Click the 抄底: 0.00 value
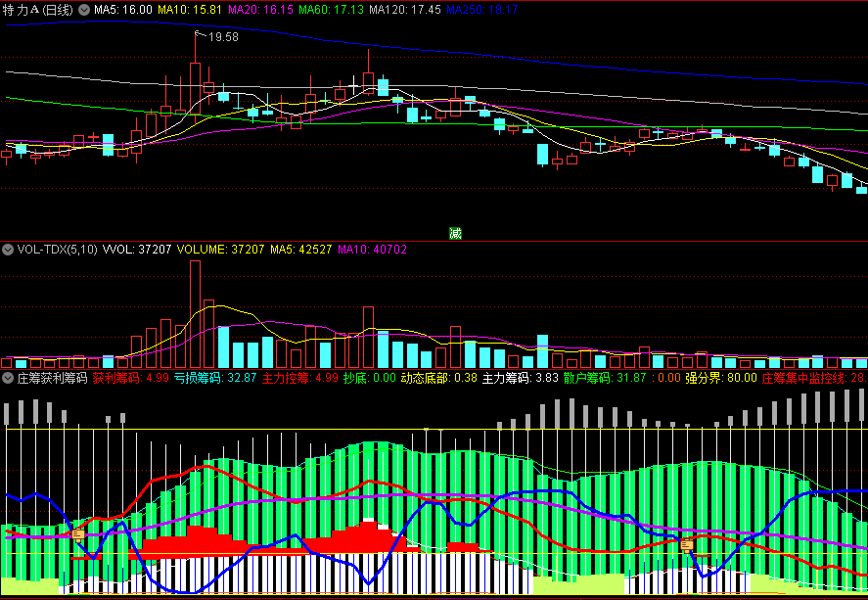The image size is (868, 600). (x=370, y=378)
